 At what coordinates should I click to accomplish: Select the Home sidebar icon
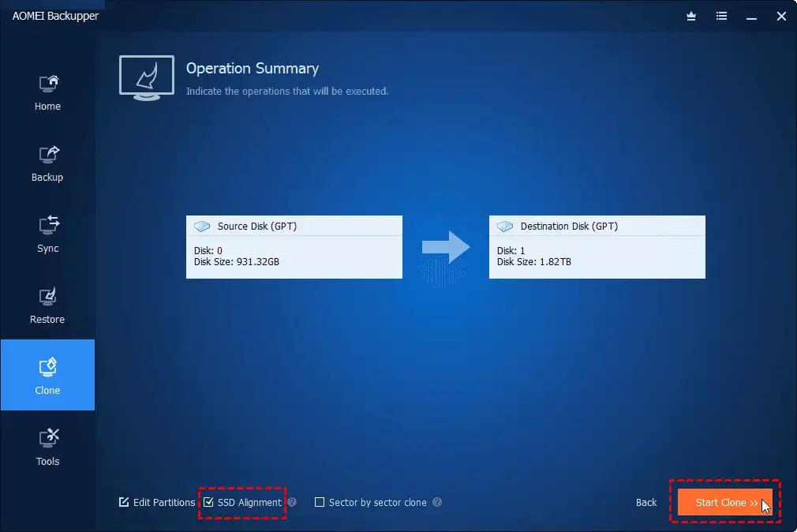pos(47,91)
